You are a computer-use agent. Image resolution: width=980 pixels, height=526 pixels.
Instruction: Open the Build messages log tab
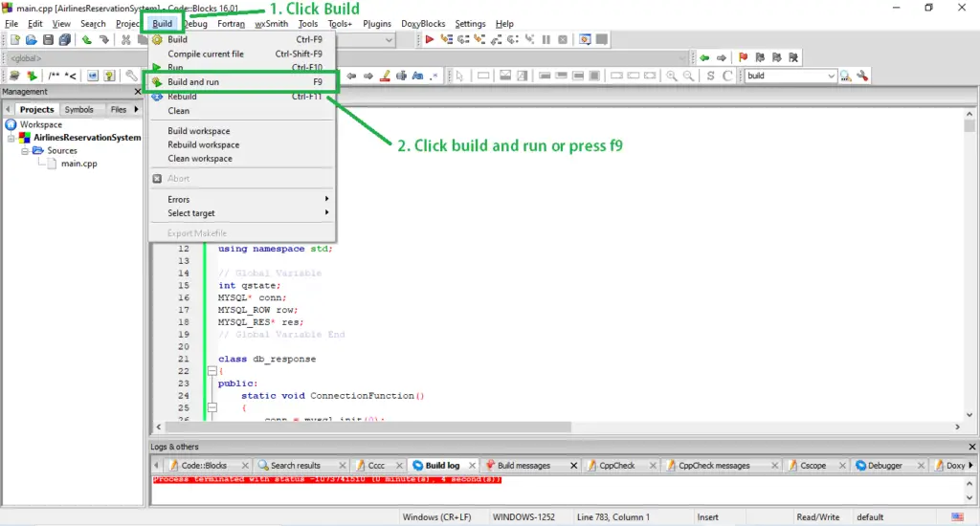523,466
